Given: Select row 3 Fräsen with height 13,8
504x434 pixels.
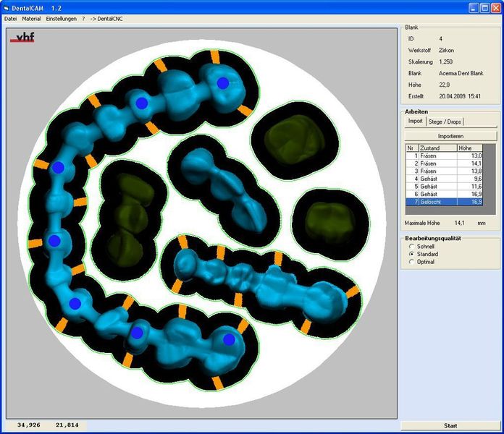Looking at the screenshot, I should click(x=444, y=171).
